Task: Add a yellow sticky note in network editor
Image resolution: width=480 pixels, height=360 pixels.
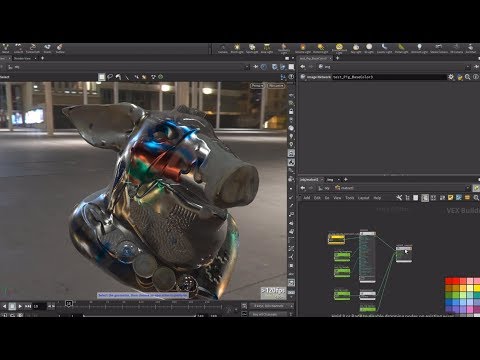Action: click(x=451, y=198)
